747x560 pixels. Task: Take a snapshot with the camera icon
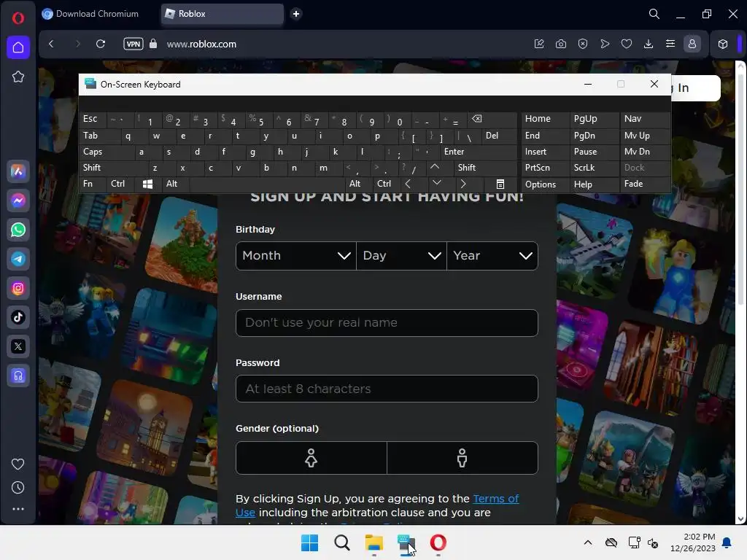click(561, 44)
